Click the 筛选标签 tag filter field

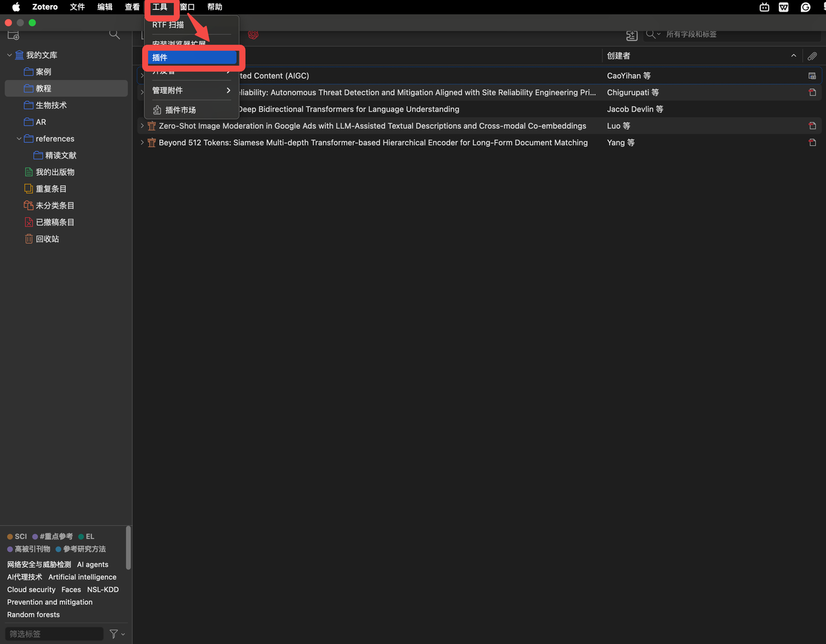tap(54, 634)
